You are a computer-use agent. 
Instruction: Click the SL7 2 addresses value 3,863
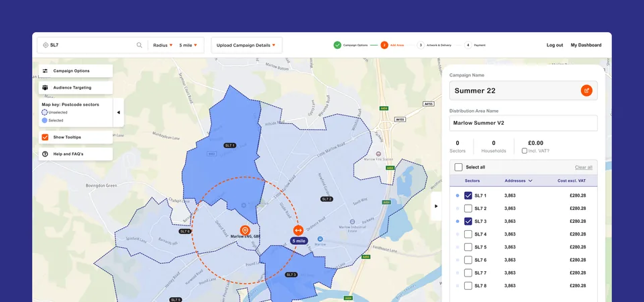click(510, 208)
